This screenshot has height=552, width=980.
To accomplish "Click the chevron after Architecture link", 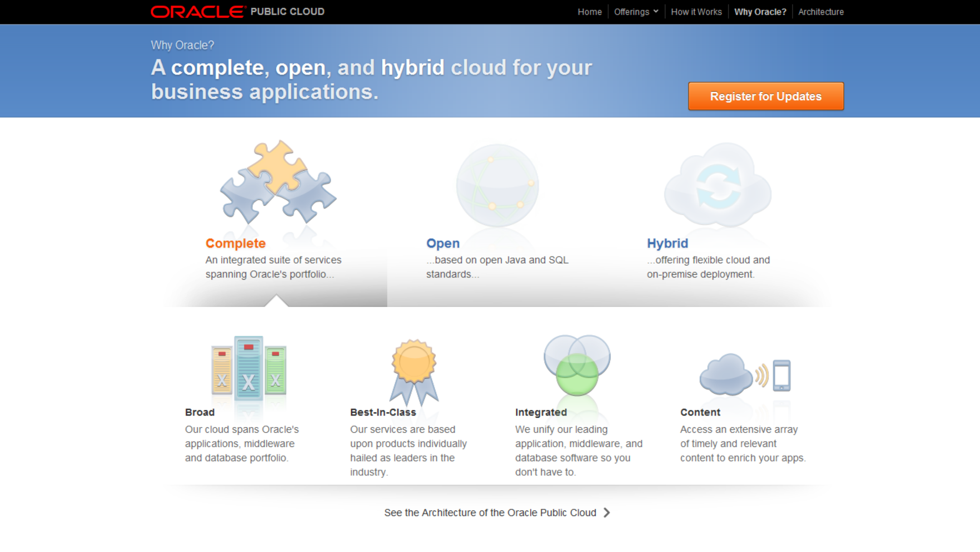I will pyautogui.click(x=607, y=512).
